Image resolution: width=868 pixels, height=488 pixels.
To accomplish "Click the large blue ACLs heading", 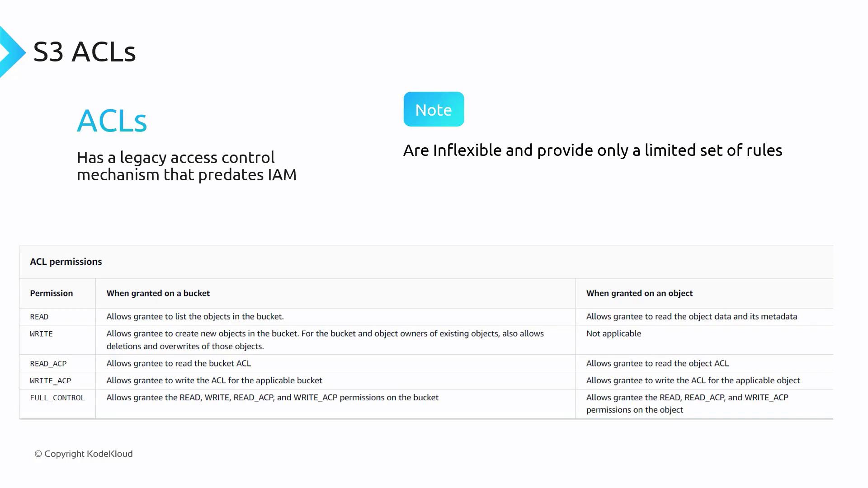I will point(112,121).
